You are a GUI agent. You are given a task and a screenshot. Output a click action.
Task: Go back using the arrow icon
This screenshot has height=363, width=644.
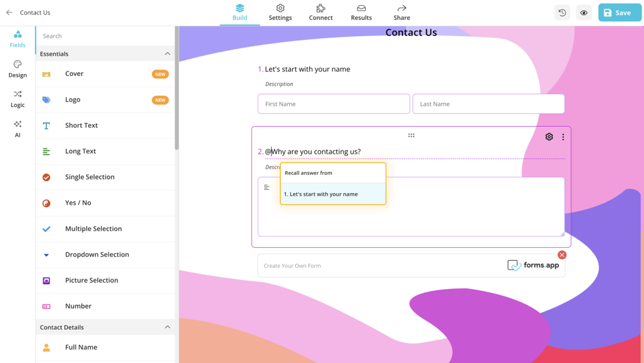[9, 12]
